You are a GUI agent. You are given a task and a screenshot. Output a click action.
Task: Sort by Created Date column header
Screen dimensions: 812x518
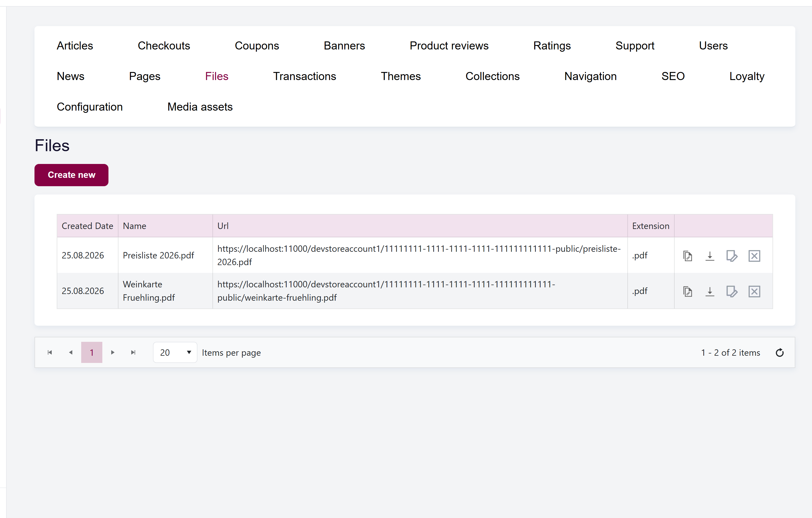[x=87, y=226]
